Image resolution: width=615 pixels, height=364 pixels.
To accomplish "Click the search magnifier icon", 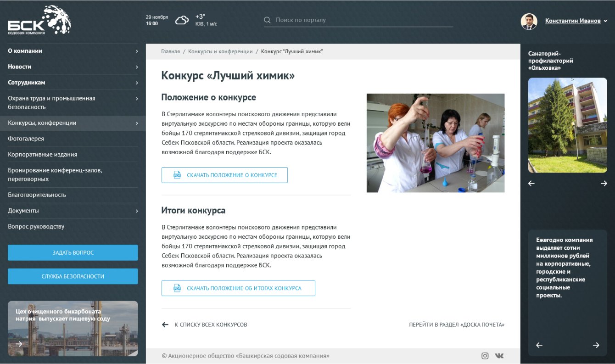I will pos(267,20).
